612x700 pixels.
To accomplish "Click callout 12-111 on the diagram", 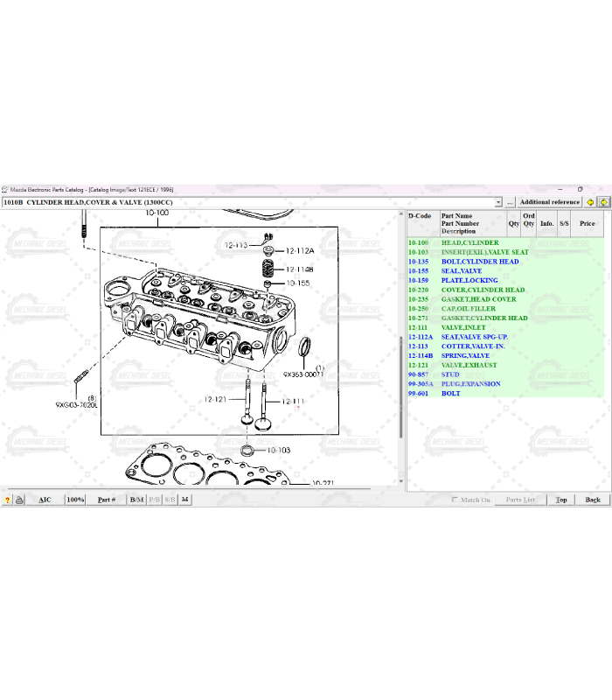I will tap(294, 401).
